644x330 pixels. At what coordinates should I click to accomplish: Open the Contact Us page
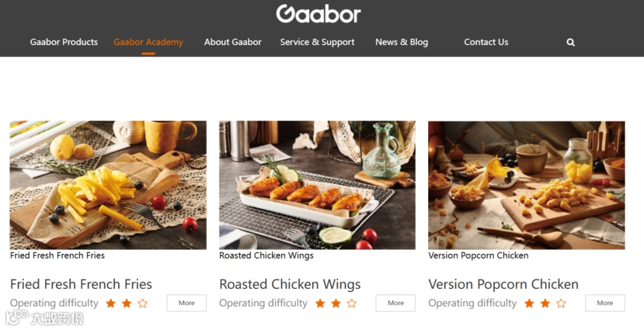(x=486, y=42)
